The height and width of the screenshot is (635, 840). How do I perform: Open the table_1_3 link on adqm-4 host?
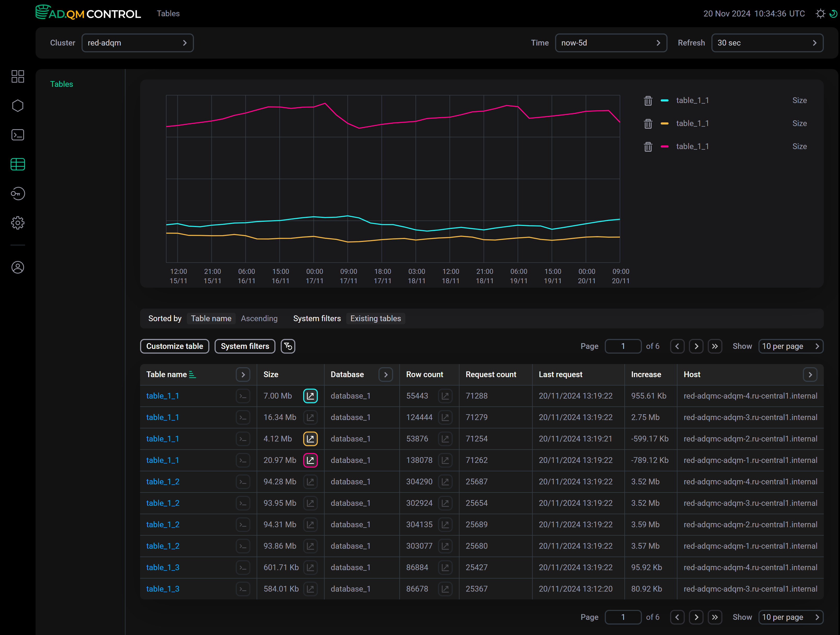click(x=163, y=567)
